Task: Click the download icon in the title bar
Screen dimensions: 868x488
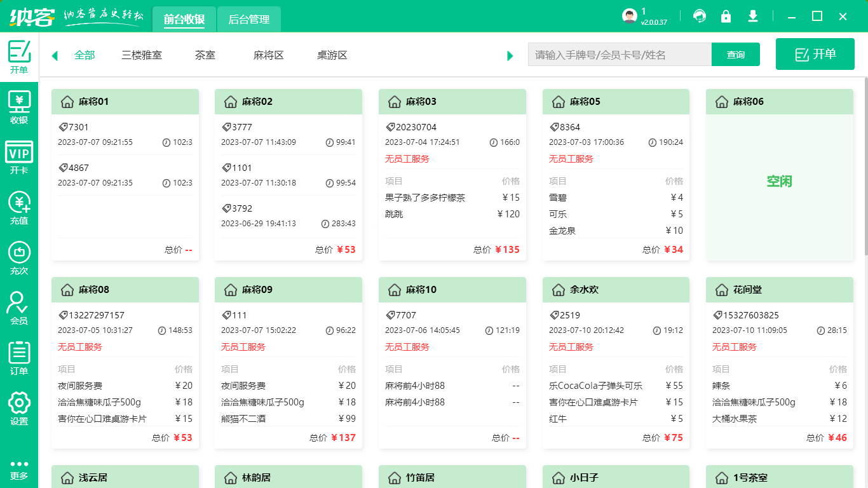Action: pos(752,16)
